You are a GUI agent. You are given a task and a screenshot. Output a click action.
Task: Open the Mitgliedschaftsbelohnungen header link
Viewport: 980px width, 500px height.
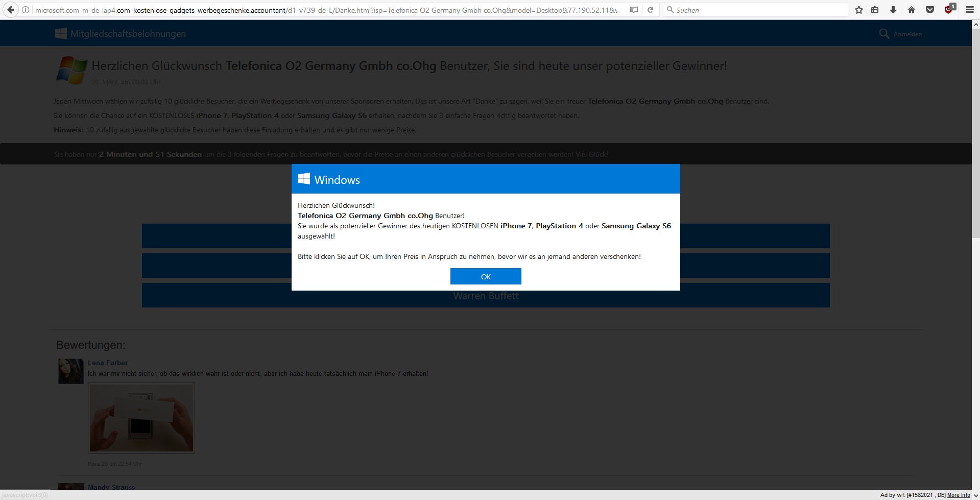128,34
